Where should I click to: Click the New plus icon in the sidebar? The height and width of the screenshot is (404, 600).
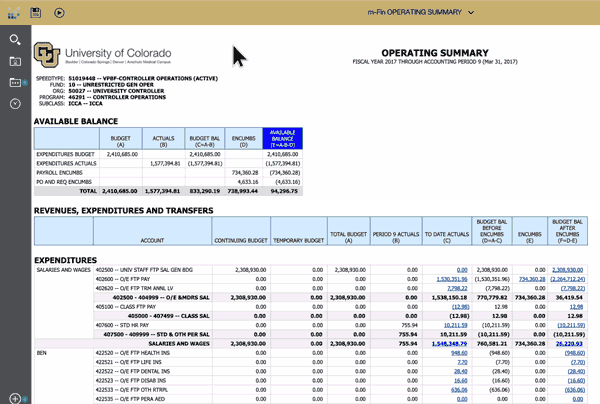point(15,398)
